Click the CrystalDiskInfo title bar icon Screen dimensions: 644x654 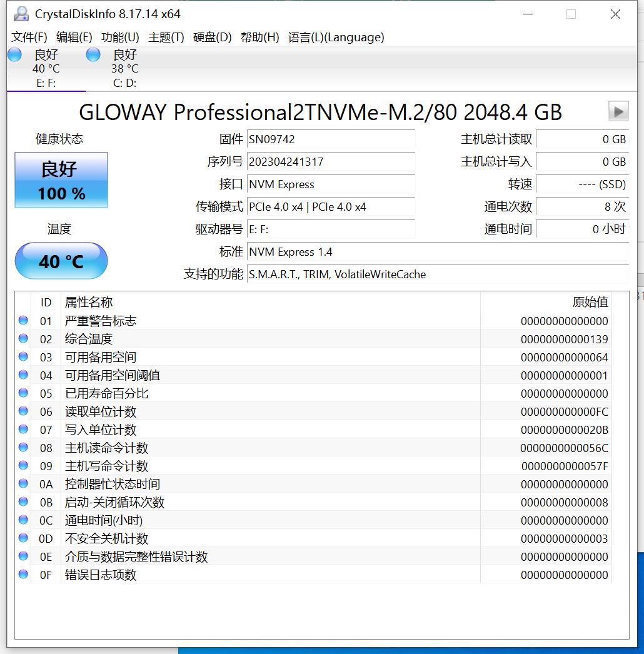21,13
